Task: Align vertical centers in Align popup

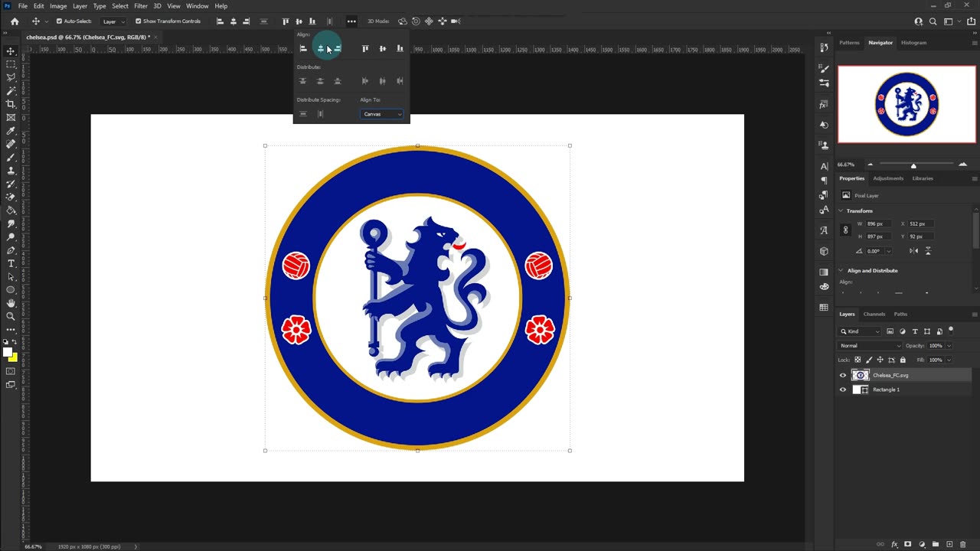Action: pyautogui.click(x=383, y=49)
